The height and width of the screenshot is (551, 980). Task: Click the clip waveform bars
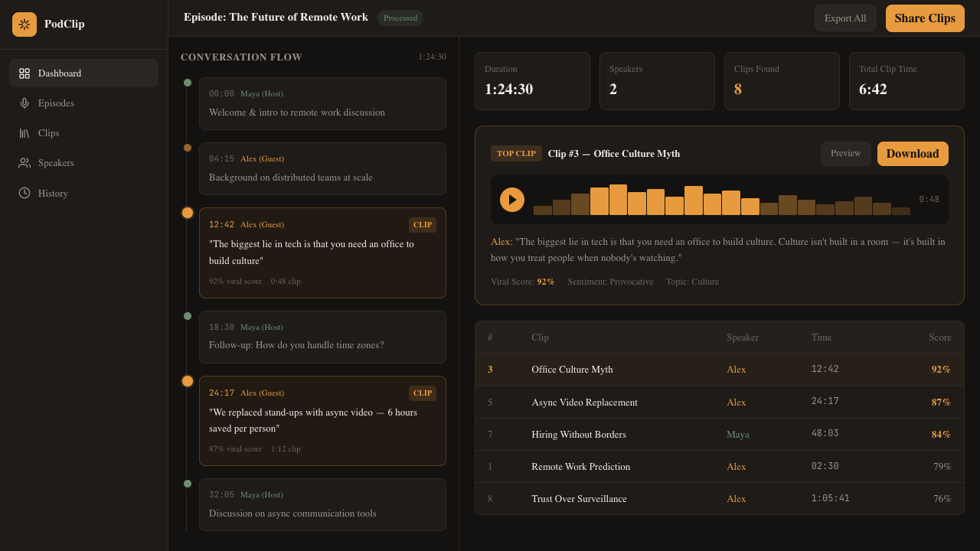(722, 200)
